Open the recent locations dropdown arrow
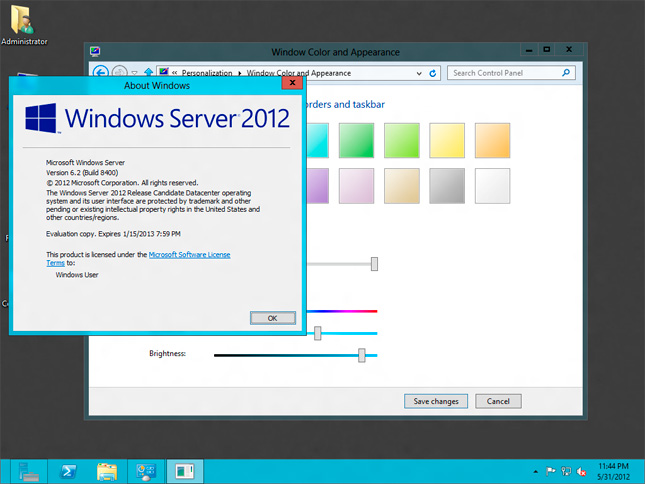The image size is (645, 484). click(x=135, y=73)
